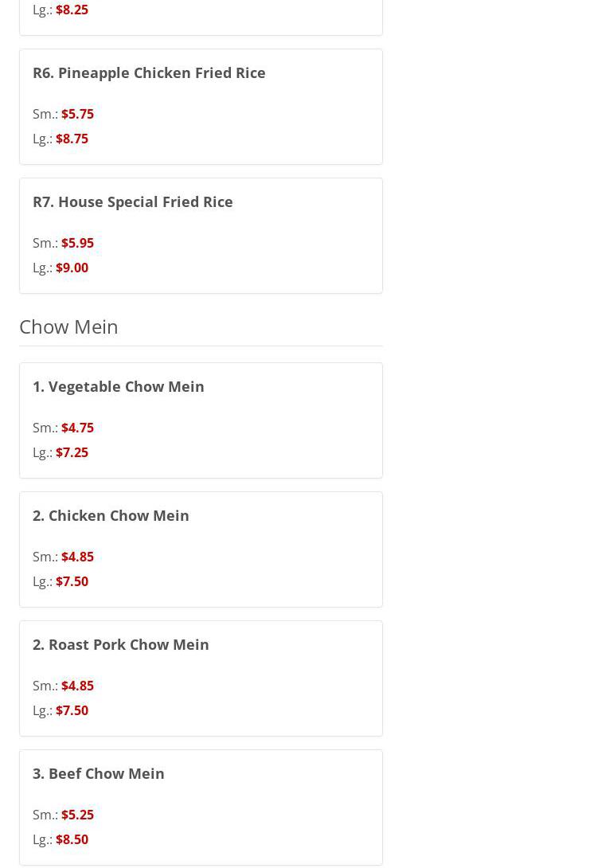
Task: Pick small Pineapple Chicken Fried Rice at $5.75
Action: click(x=77, y=114)
